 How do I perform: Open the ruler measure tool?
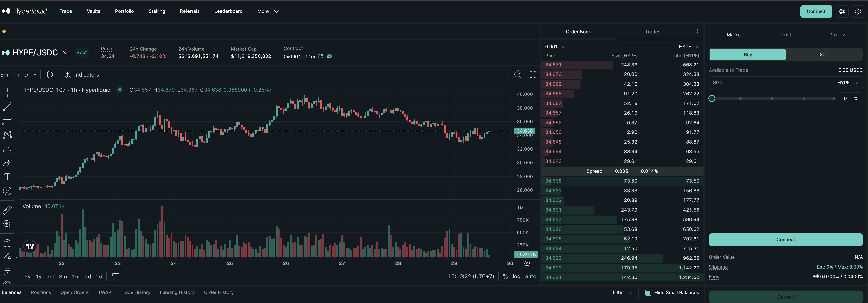(x=7, y=210)
